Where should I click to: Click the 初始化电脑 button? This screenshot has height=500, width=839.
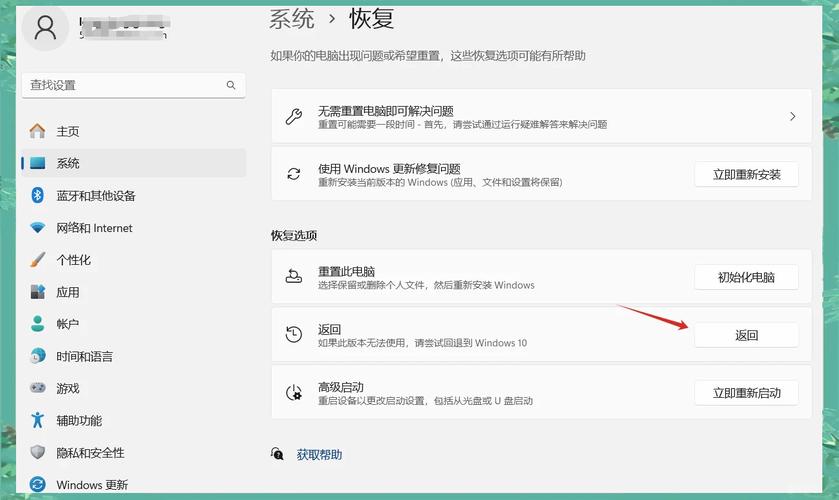pyautogui.click(x=746, y=277)
